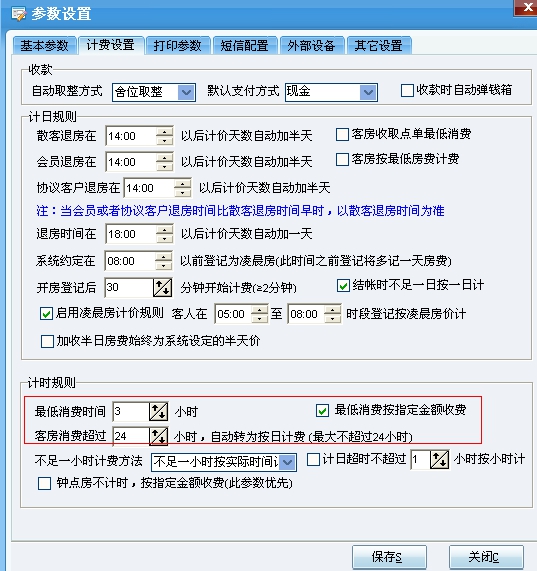This screenshot has width=537, height=571.
Task: Check 客房收取点单最低消费 option
Action: click(x=342, y=134)
